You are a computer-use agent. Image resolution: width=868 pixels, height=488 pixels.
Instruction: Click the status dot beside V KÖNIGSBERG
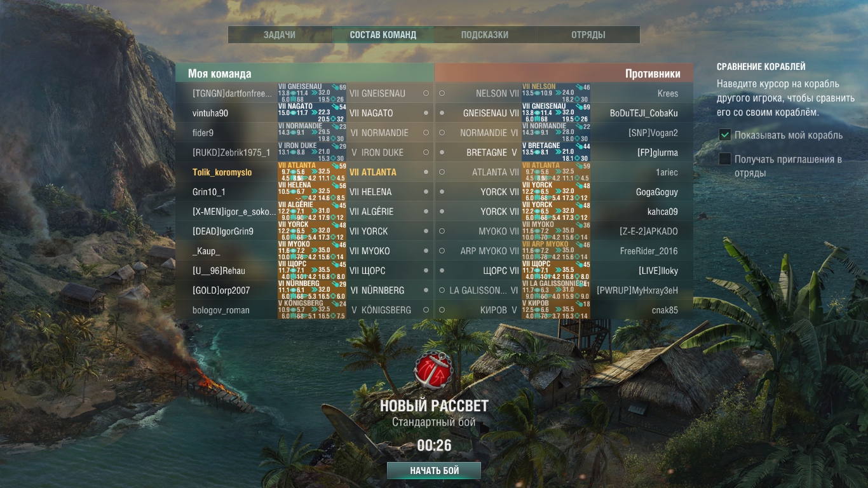[426, 310]
